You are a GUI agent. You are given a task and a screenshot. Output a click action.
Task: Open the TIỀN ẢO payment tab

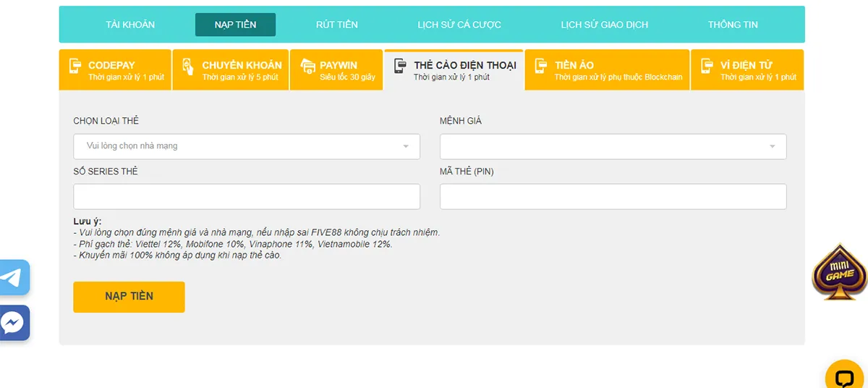tap(608, 70)
